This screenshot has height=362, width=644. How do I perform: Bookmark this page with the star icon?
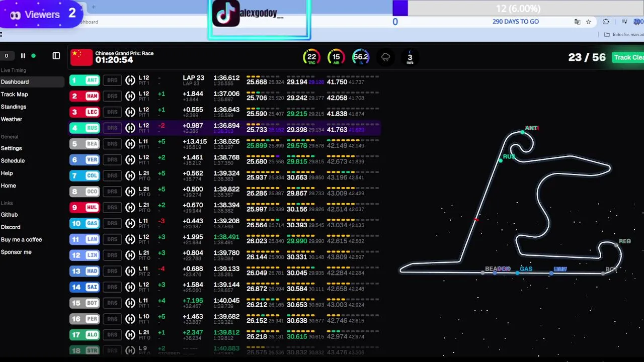(x=588, y=22)
